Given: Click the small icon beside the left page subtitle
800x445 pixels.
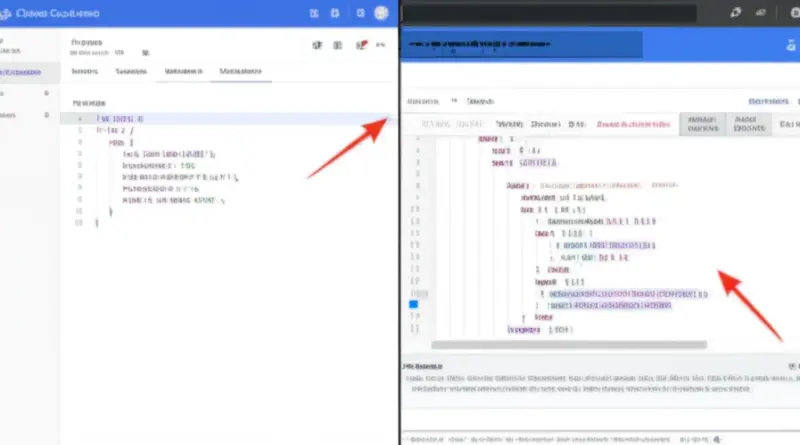Looking at the screenshot, I should pos(145,53).
